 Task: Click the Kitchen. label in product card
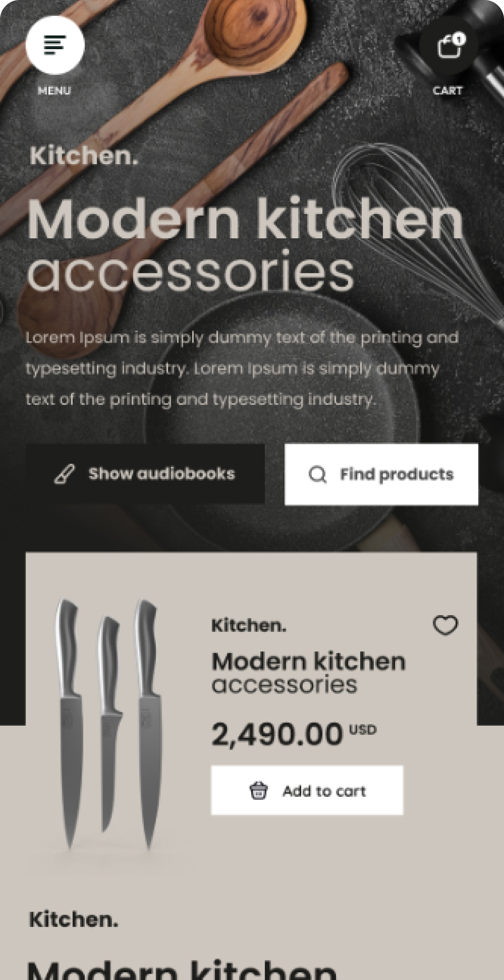pos(249,625)
